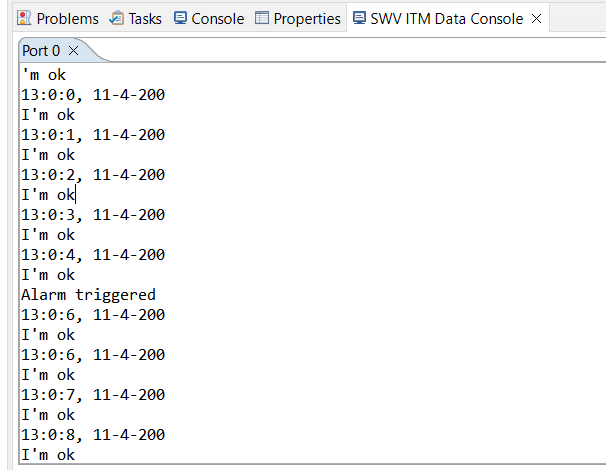Click the "13:0:2, 11-4-200" log line

[x=93, y=175]
